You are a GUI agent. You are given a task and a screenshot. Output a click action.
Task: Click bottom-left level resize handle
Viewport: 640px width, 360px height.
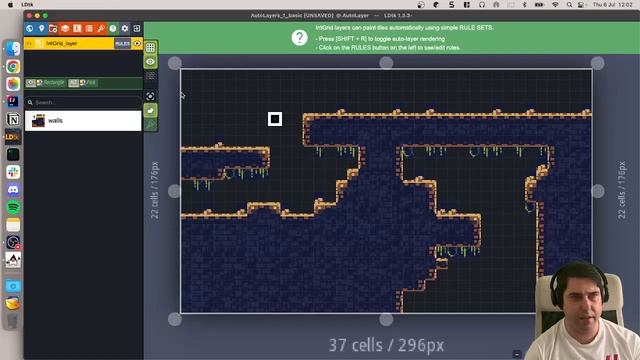tap(175, 319)
